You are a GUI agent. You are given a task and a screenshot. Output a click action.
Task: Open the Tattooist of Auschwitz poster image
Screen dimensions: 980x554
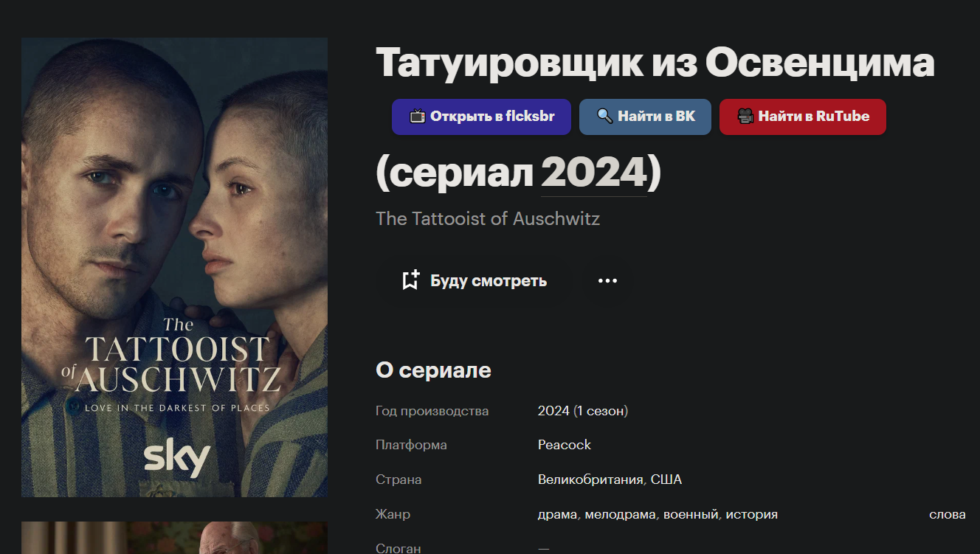(174, 267)
